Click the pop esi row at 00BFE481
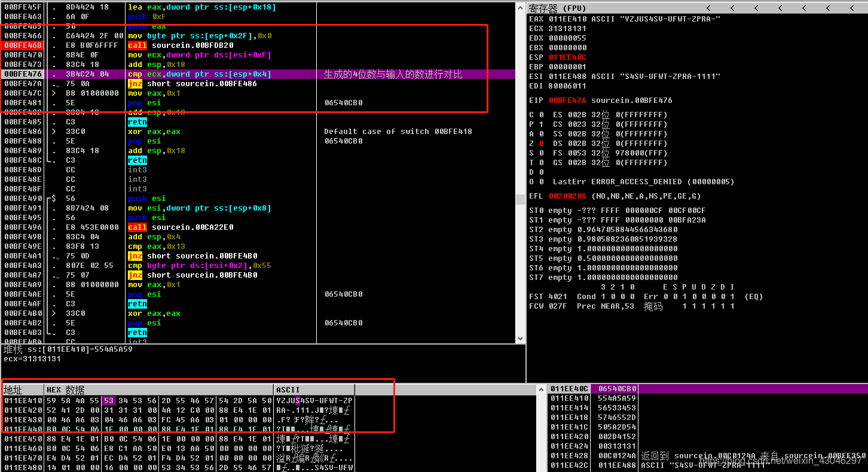 (258, 103)
